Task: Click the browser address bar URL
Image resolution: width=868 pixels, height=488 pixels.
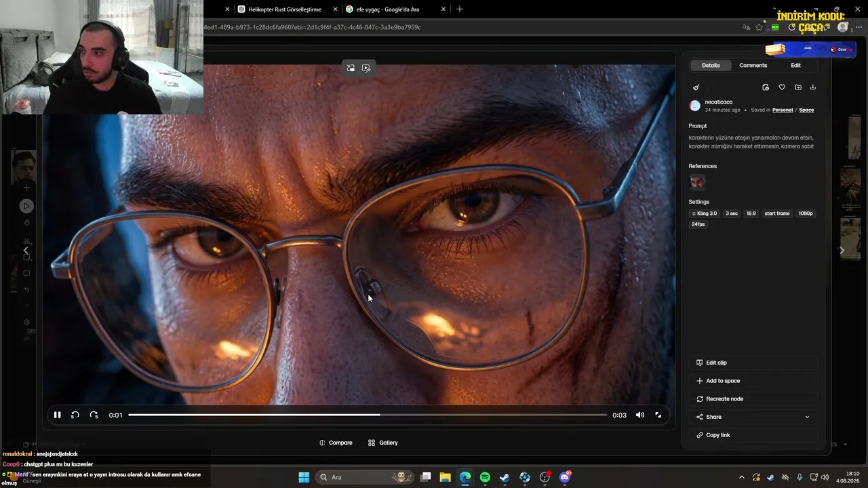Action: 312,27
